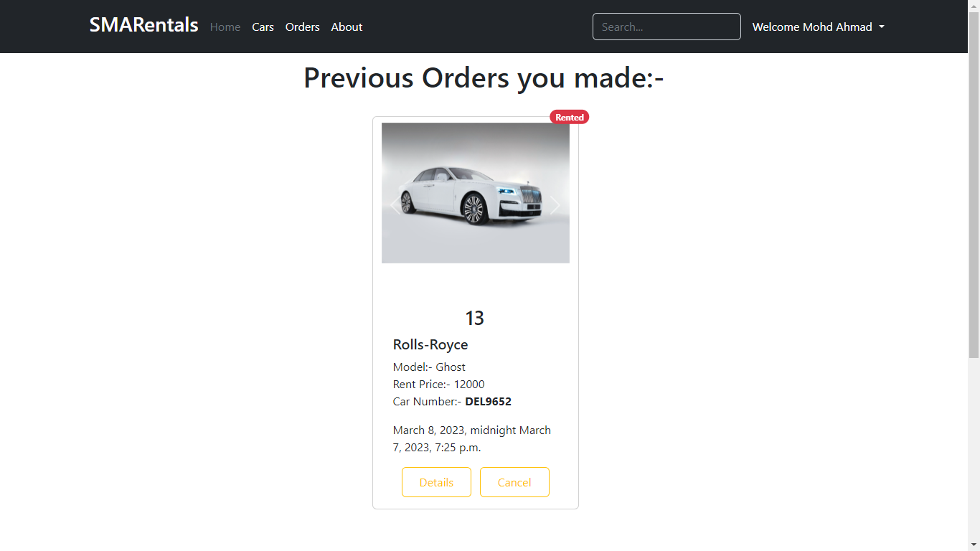Select car number DEL9652
The width and height of the screenshot is (980, 551).
click(x=488, y=401)
